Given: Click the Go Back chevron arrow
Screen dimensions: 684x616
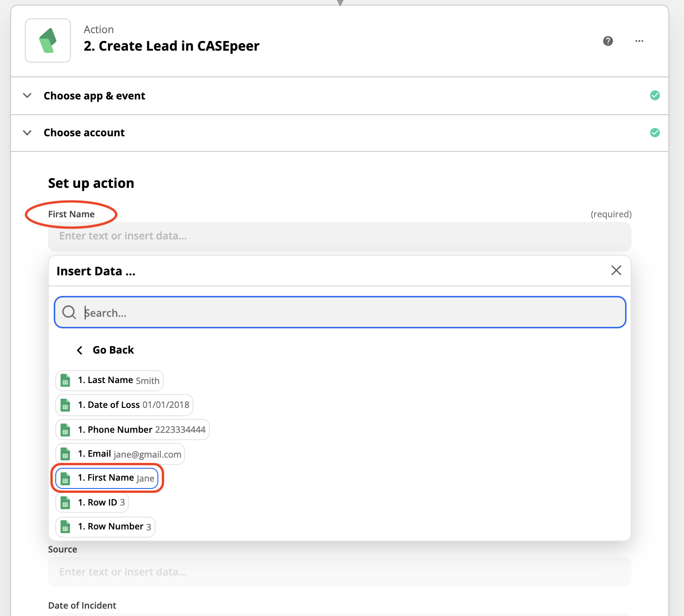Looking at the screenshot, I should 80,350.
